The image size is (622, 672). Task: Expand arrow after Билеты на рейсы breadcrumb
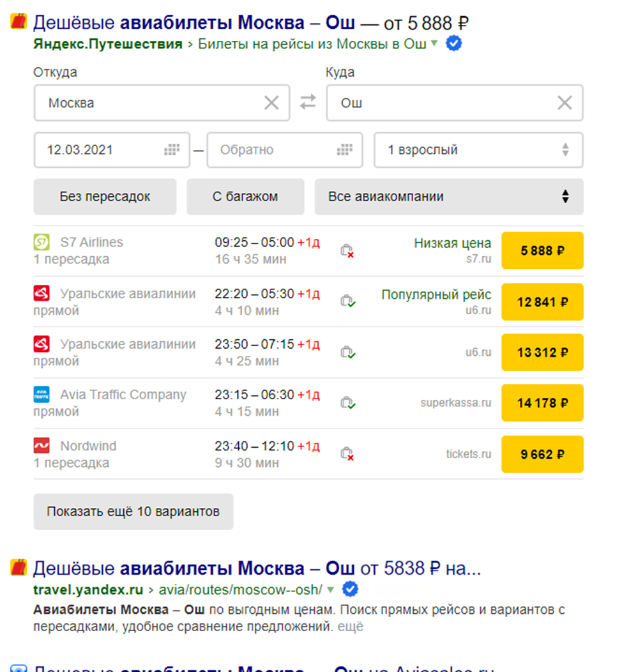point(434,44)
